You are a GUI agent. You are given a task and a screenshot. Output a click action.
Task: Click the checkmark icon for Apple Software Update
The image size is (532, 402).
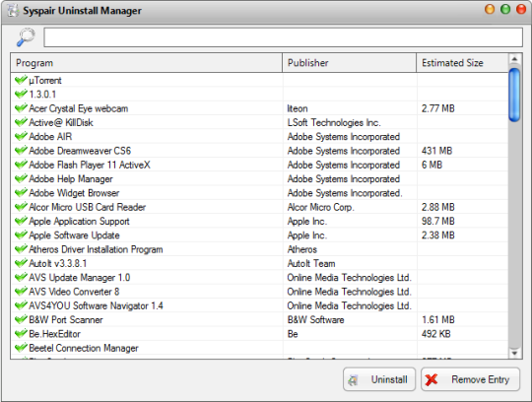(21, 234)
